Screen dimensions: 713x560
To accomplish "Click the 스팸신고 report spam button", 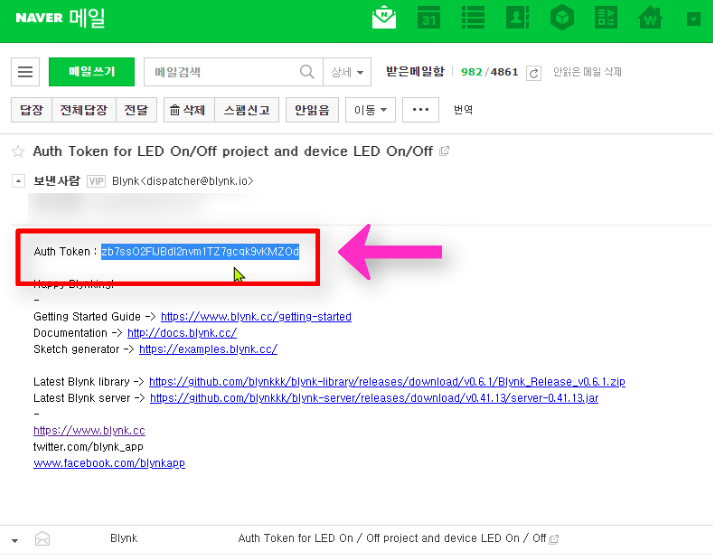I will [246, 110].
